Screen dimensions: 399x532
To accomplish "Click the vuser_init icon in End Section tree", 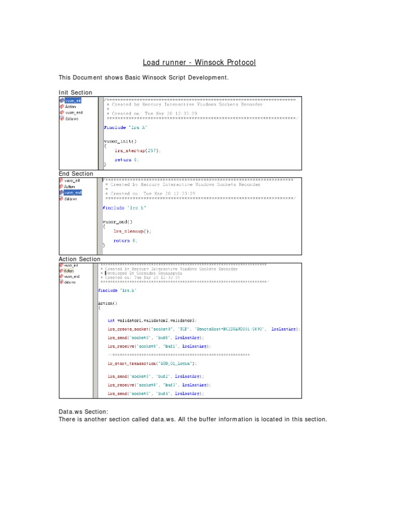I will 61,181.
